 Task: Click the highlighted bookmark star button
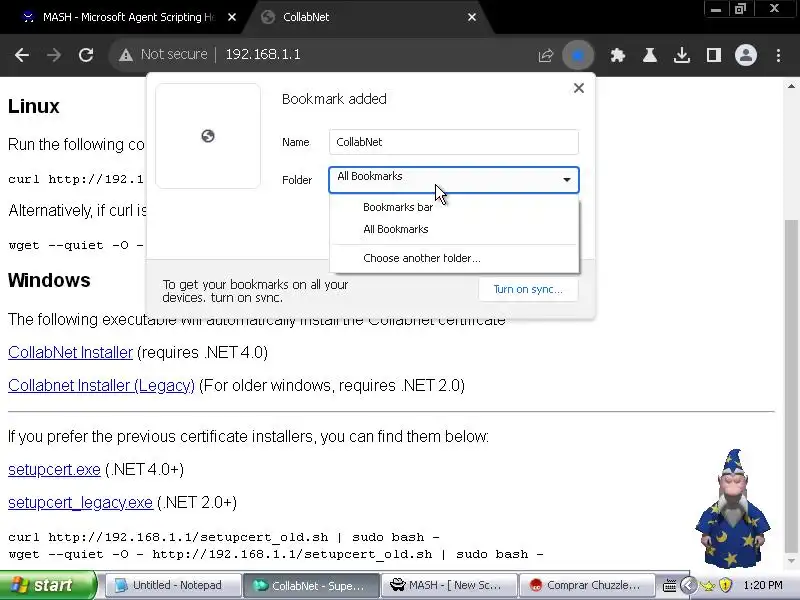pyautogui.click(x=578, y=55)
